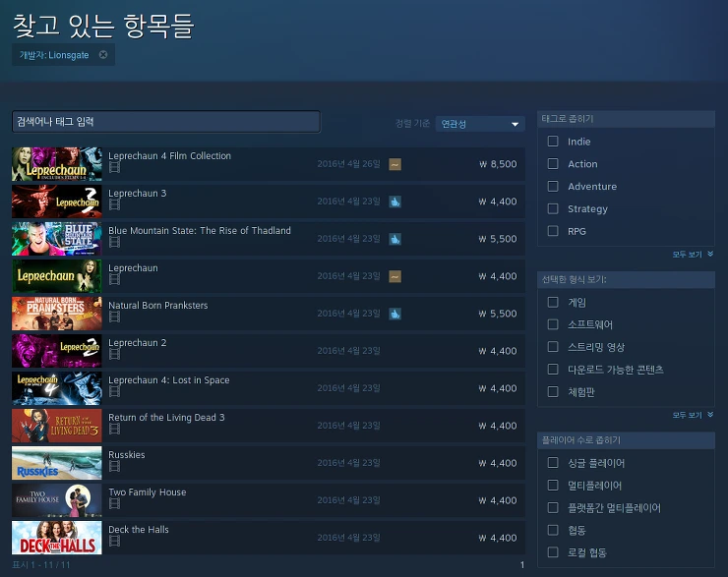Click film strip icon under Leprechaun 2
728x577 pixels.
114,355
